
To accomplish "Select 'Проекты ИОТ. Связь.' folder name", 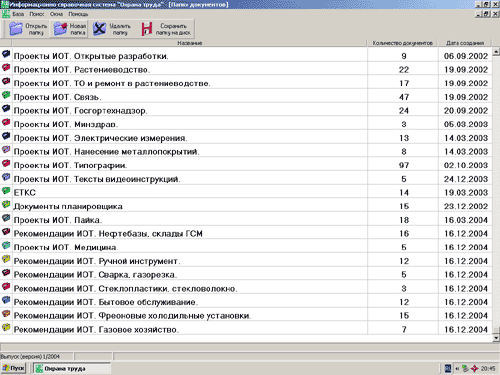I will coord(57,97).
